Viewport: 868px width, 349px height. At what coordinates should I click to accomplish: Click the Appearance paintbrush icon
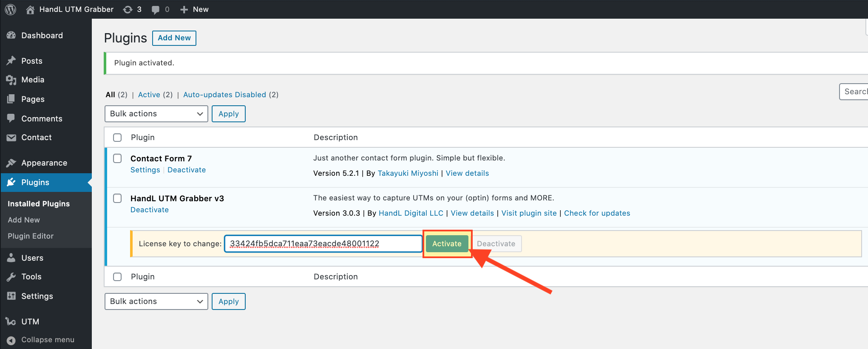click(x=11, y=163)
